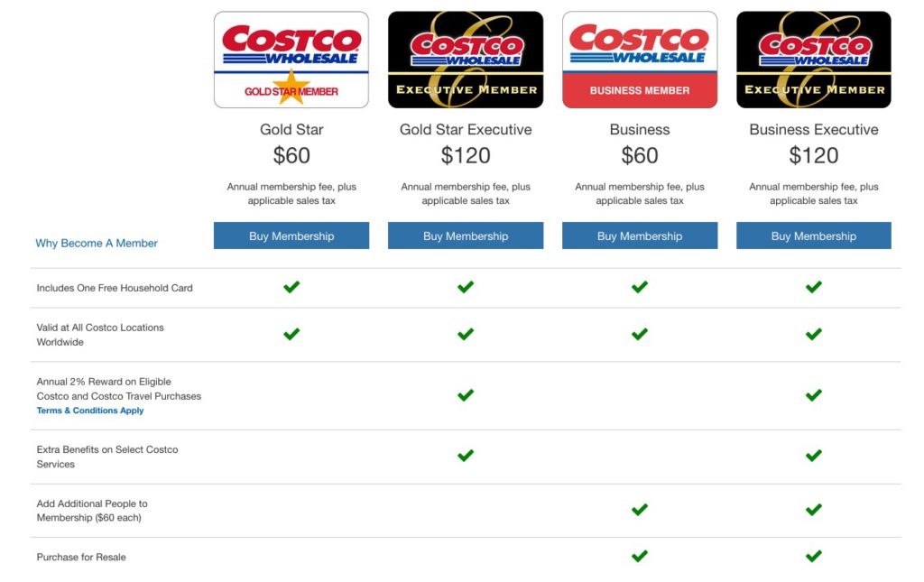Click the 2% Reward checkmark under Business Executive

click(813, 395)
